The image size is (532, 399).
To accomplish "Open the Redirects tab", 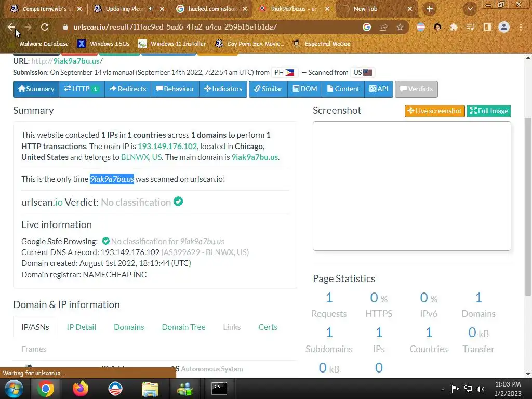I will pos(128,89).
